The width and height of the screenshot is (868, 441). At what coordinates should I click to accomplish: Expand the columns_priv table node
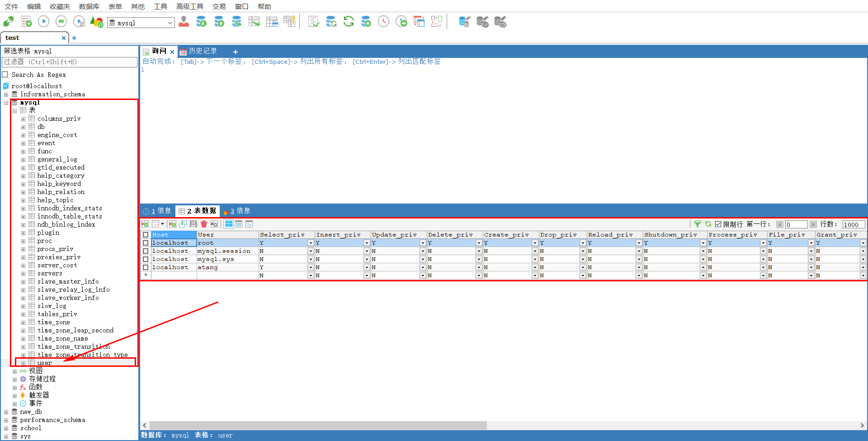(x=23, y=119)
